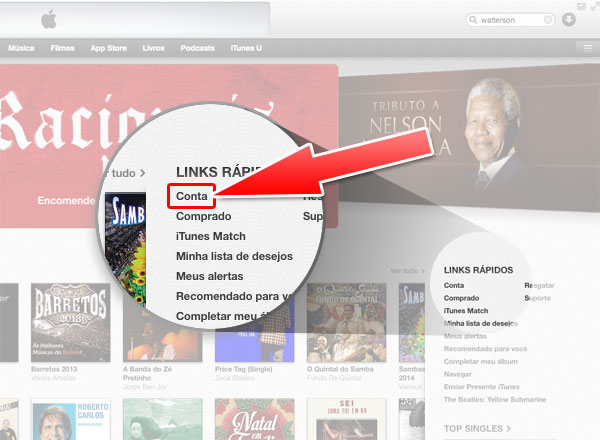Click the artist name Jorge Ben Jor
Viewport: 600px width, 440px height.
pos(145,387)
